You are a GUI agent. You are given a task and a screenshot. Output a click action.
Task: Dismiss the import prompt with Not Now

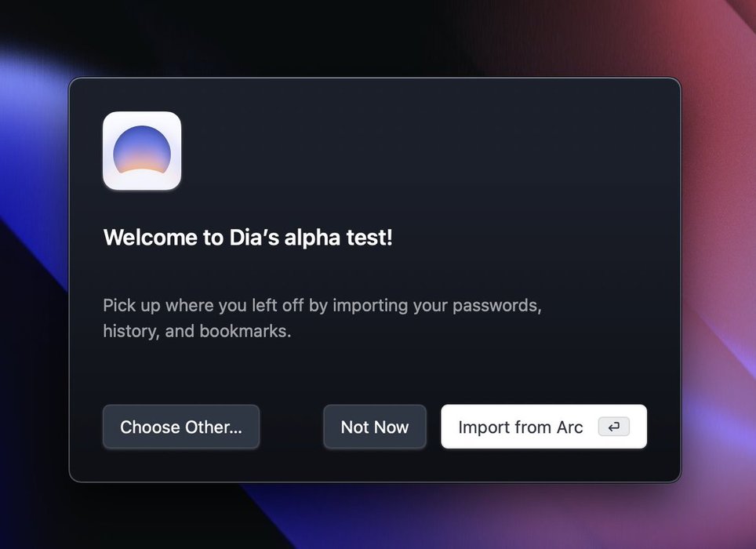click(375, 427)
